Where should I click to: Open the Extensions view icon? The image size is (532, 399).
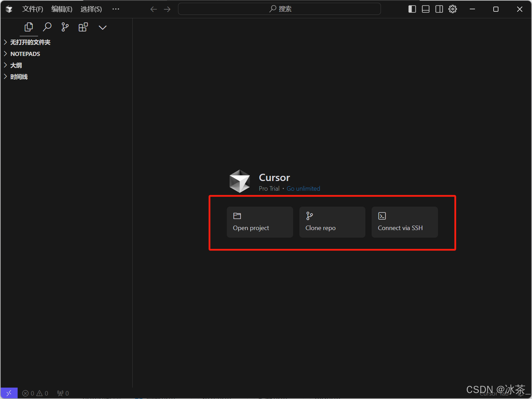[83, 27]
